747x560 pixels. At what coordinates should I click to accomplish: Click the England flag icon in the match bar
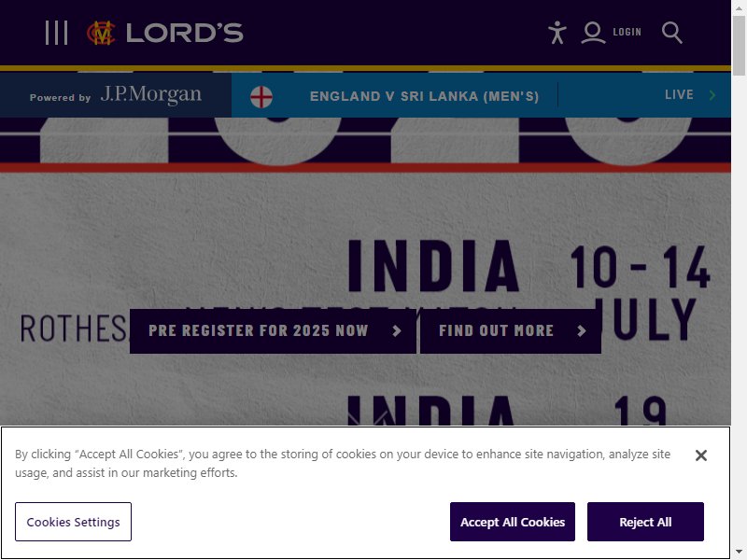[x=261, y=97]
